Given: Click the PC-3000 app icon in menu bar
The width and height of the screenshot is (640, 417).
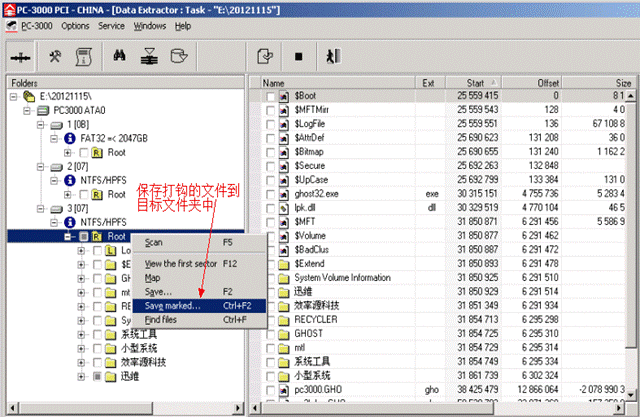Looking at the screenshot, I should [11, 26].
